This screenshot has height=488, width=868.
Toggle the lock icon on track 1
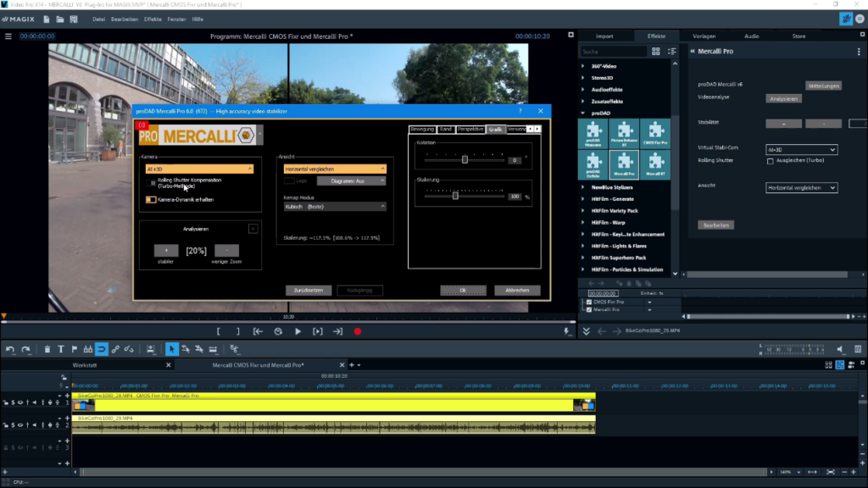[x=6, y=402]
